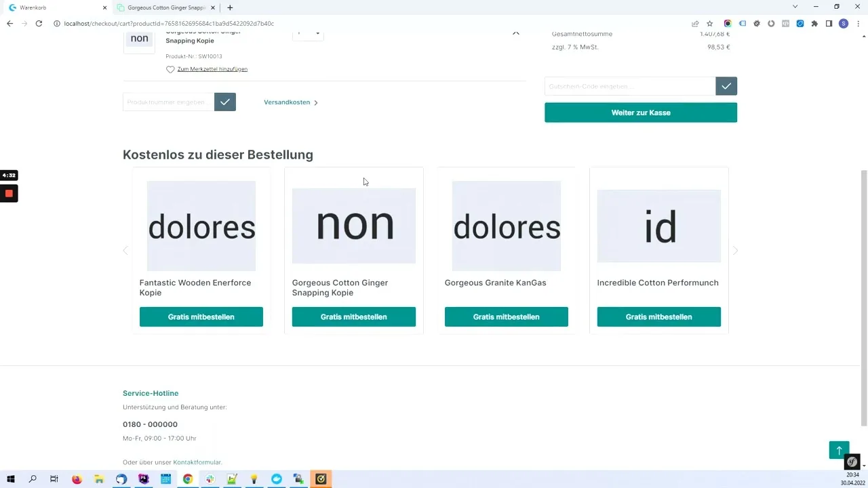Image resolution: width=868 pixels, height=488 pixels.
Task: Add Incredible Cotton Performunch for free
Action: tap(659, 317)
